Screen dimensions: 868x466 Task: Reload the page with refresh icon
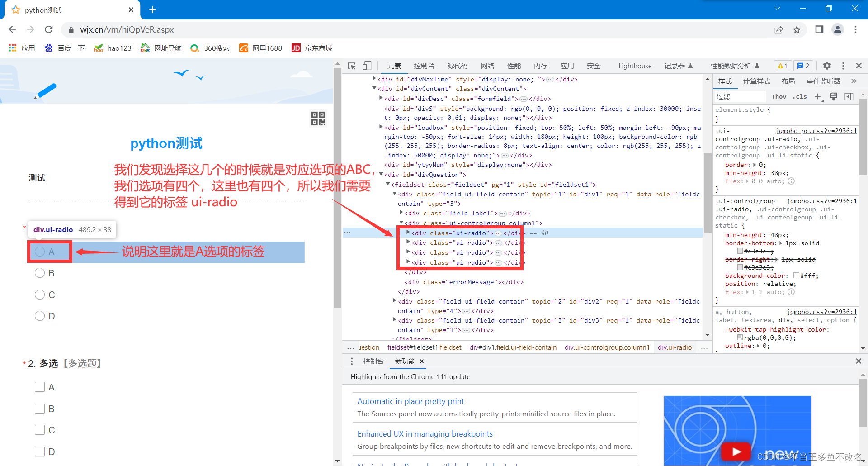(x=49, y=29)
